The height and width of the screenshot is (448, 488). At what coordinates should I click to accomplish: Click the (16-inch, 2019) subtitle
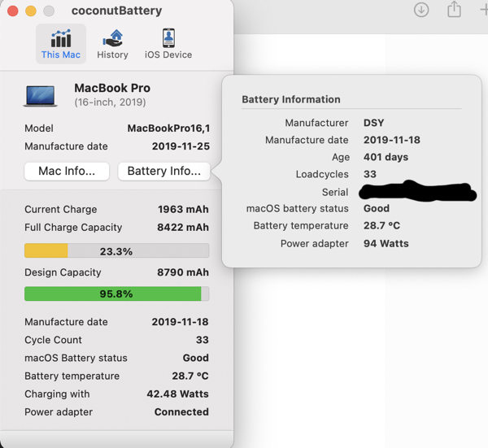tap(110, 102)
